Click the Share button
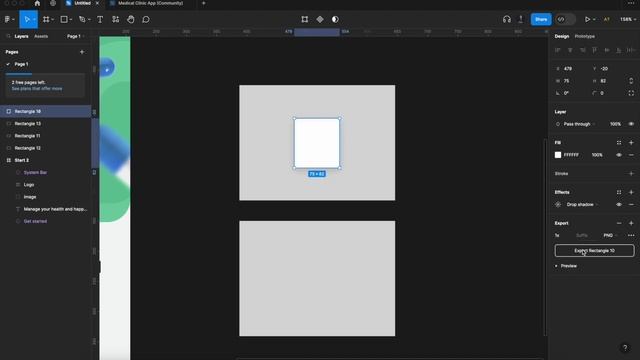The height and width of the screenshot is (360, 640). coord(541,19)
